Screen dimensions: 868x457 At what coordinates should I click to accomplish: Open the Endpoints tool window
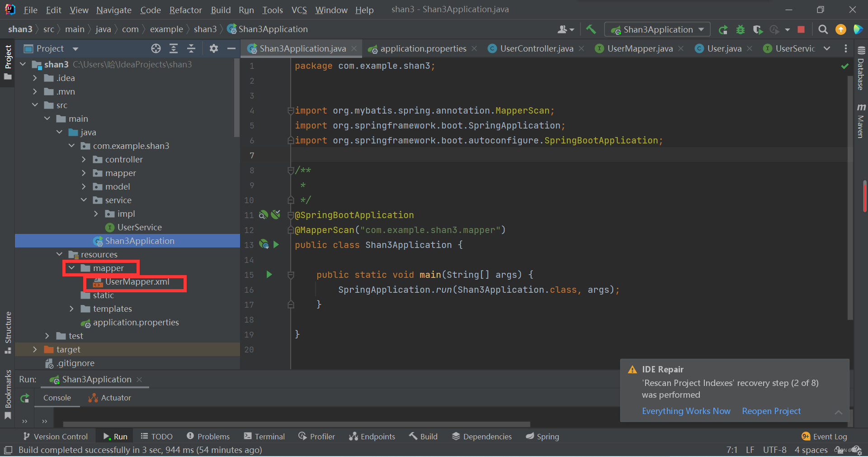tap(372, 436)
